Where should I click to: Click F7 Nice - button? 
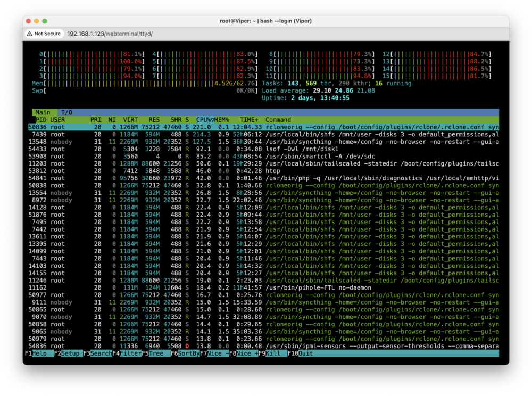(x=214, y=353)
